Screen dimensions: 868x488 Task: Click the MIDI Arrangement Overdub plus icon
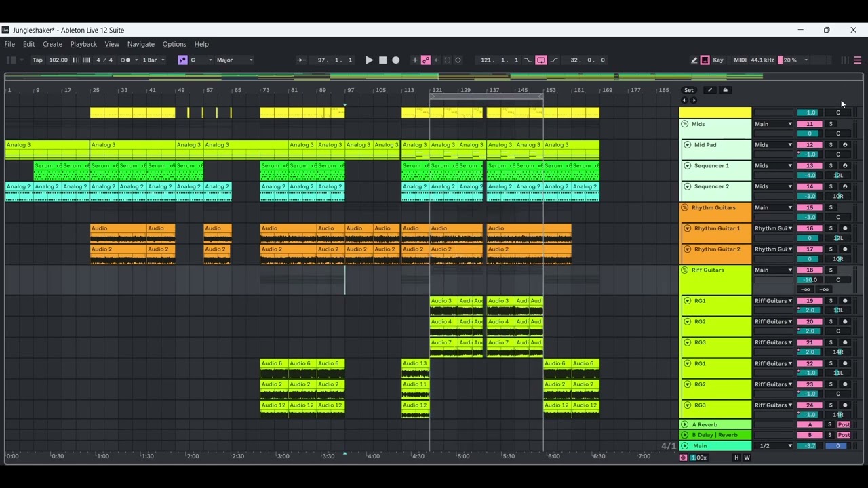click(x=415, y=60)
